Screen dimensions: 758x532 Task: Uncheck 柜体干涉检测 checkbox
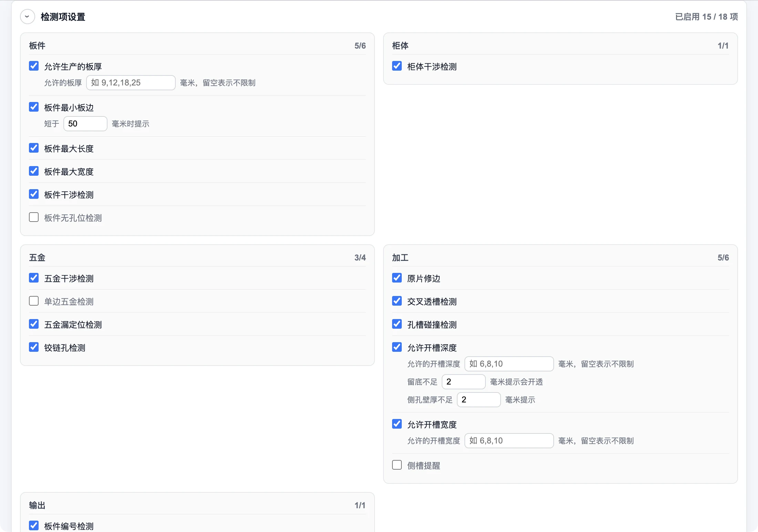pyautogui.click(x=397, y=66)
